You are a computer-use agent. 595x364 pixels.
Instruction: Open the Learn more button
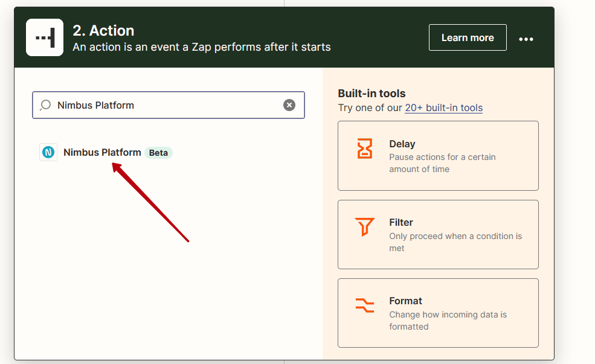pos(468,37)
